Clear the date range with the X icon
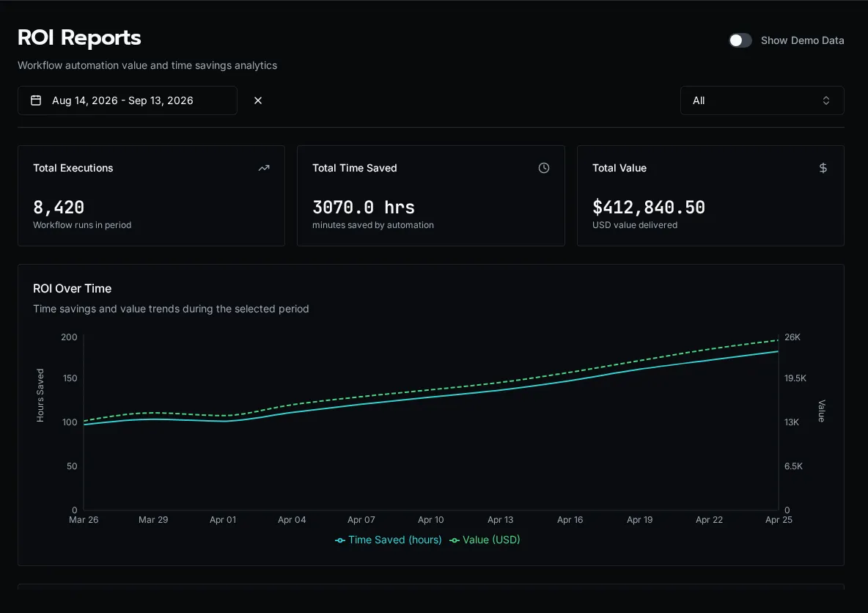Screen dimensions: 868x613 click(x=258, y=100)
